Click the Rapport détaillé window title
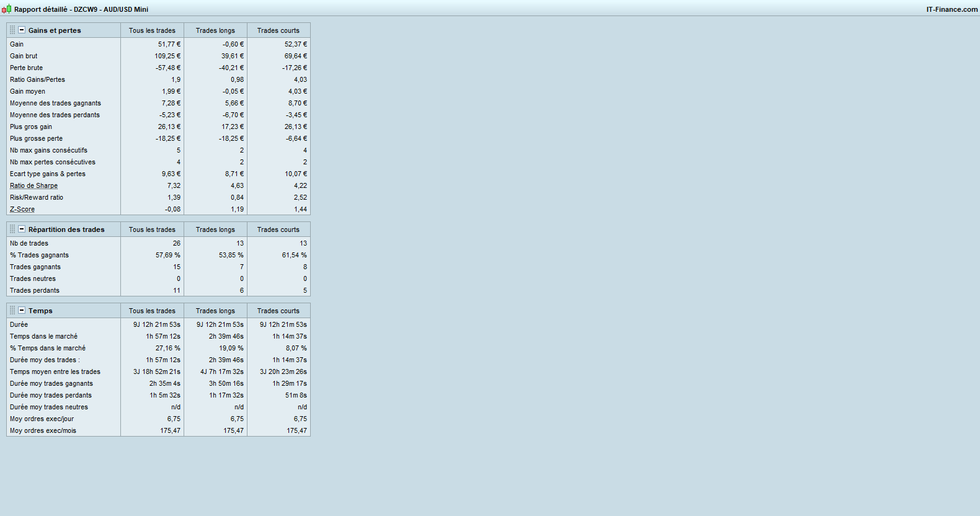 81,9
